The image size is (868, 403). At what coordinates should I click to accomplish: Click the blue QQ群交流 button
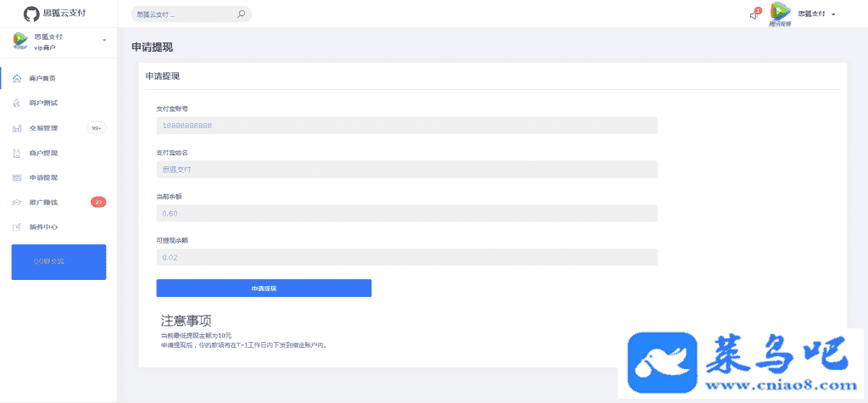tap(58, 261)
